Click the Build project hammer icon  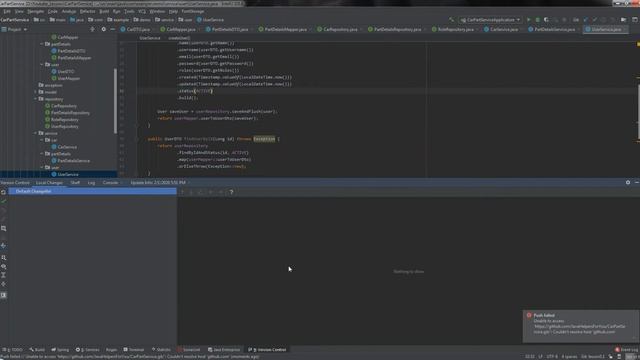pyautogui.click(x=451, y=20)
